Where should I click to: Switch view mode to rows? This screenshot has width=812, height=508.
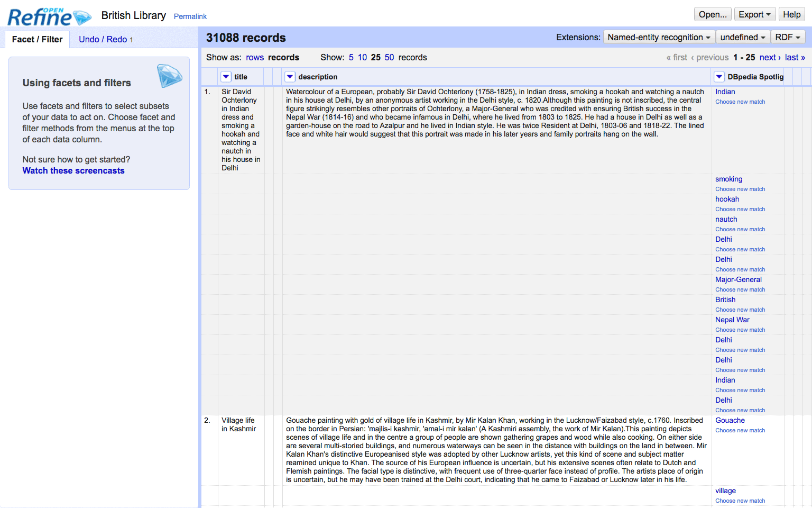[254, 57]
